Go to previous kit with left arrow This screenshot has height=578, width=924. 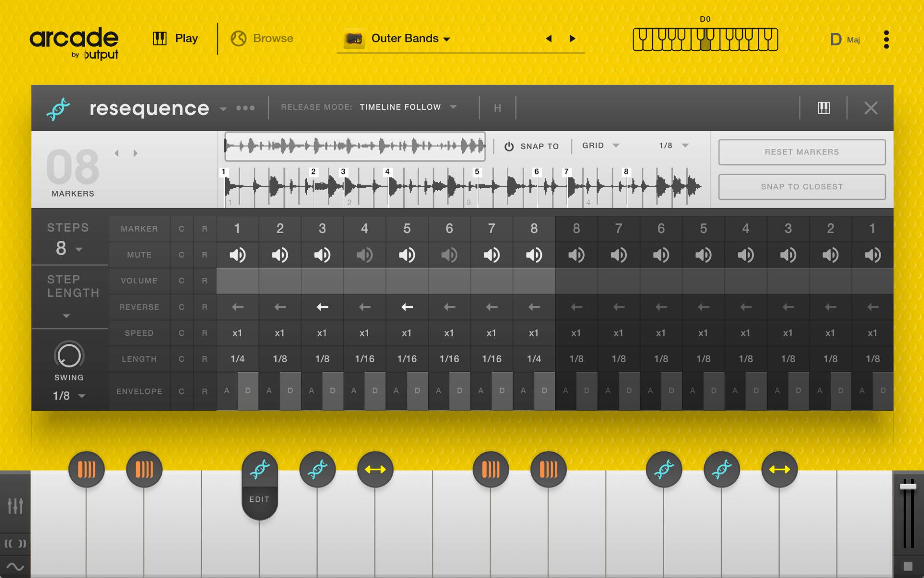(549, 39)
